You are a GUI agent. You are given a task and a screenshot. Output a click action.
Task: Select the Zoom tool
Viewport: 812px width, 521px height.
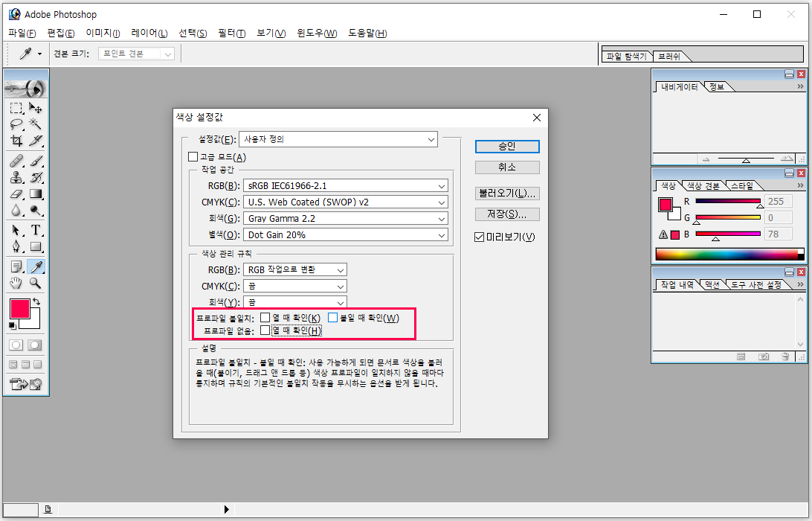(x=35, y=283)
